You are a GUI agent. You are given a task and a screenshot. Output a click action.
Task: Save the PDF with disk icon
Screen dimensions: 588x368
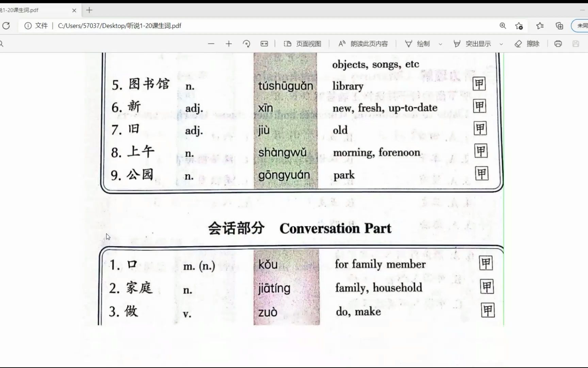coord(576,44)
